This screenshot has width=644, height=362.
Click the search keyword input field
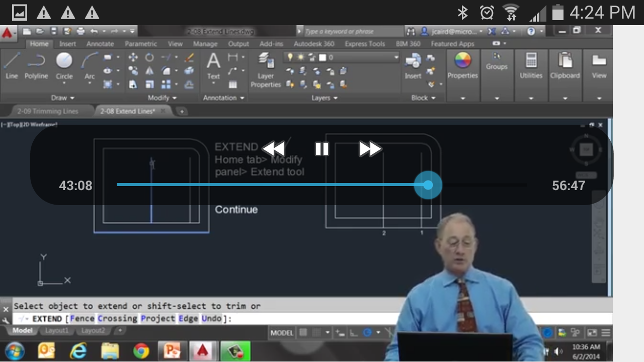[x=354, y=31]
